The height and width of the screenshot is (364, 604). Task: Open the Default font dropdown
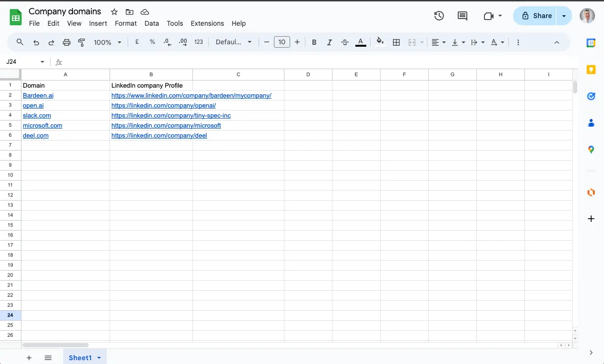pos(234,42)
